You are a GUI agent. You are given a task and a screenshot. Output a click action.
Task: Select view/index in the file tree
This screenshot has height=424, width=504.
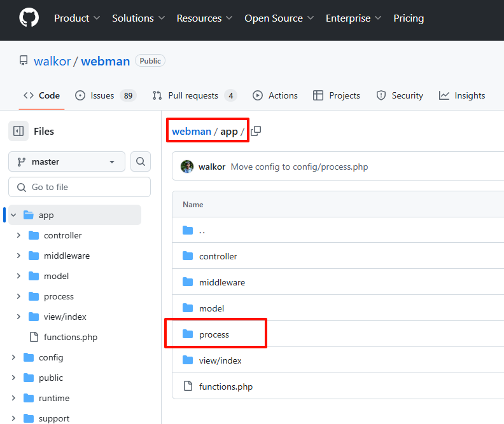click(65, 317)
